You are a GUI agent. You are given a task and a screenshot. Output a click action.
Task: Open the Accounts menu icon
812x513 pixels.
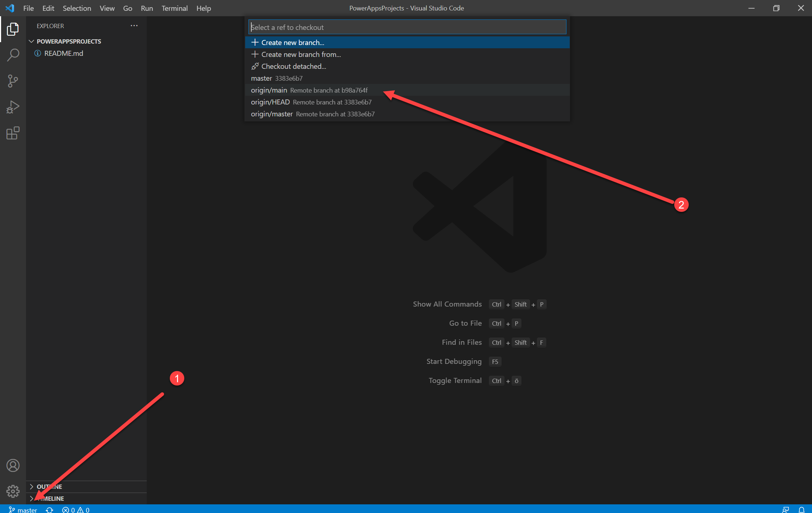coord(13,465)
